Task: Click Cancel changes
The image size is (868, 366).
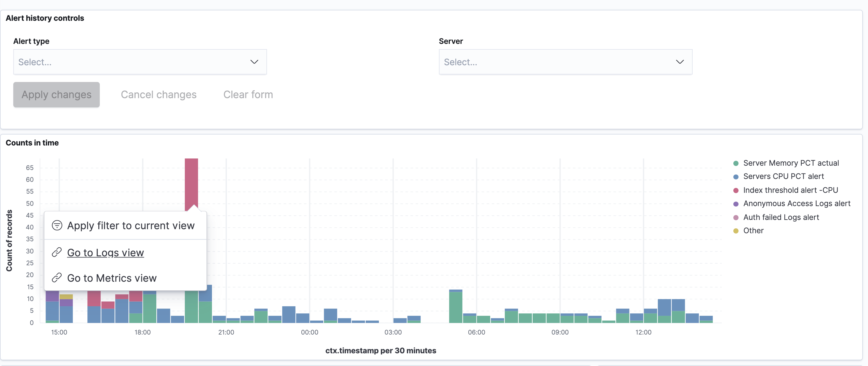Action: click(x=158, y=94)
